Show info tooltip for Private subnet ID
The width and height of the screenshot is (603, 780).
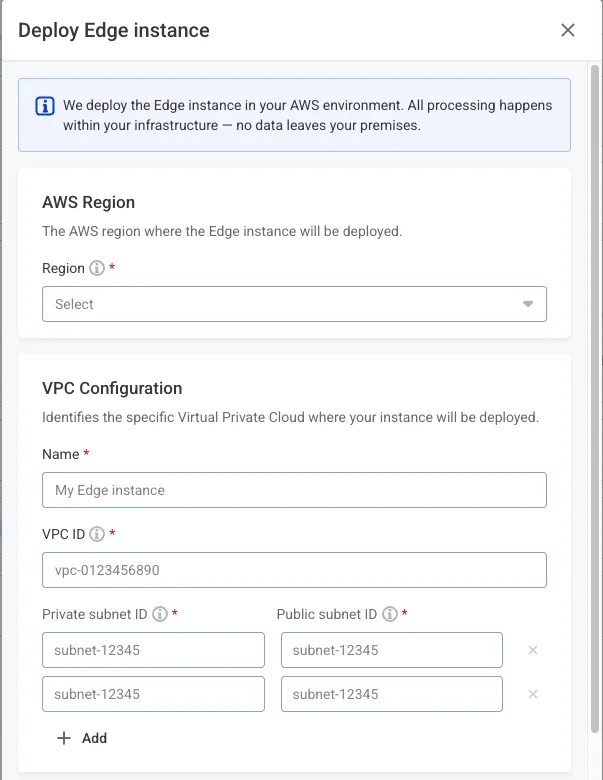[x=160, y=614]
